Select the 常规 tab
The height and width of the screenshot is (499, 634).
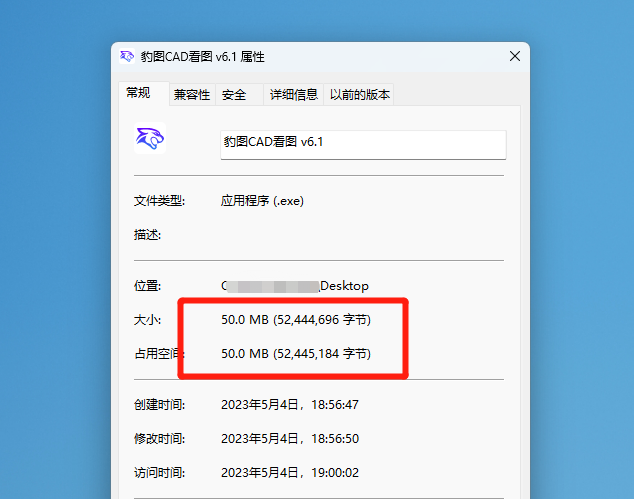pos(144,93)
